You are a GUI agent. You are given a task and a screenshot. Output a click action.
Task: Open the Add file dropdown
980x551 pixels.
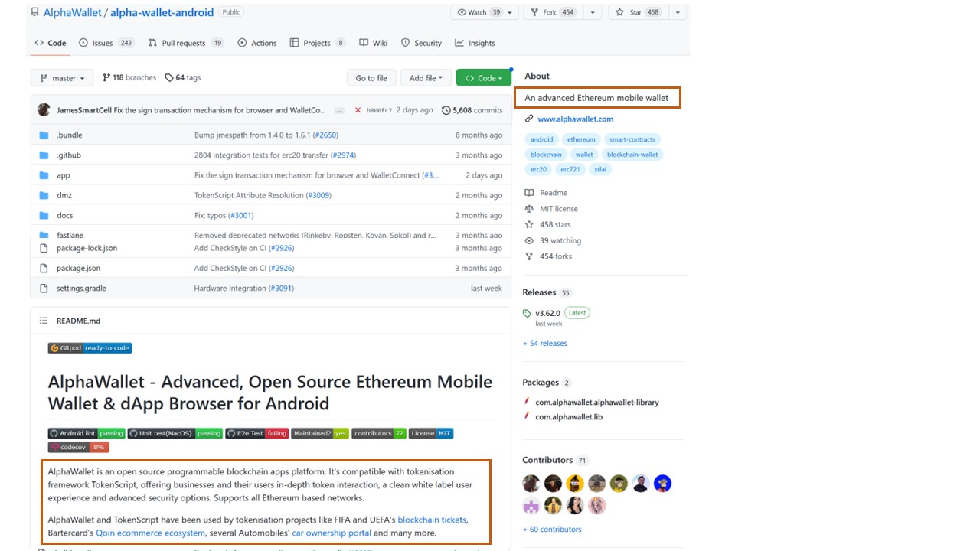tap(426, 78)
